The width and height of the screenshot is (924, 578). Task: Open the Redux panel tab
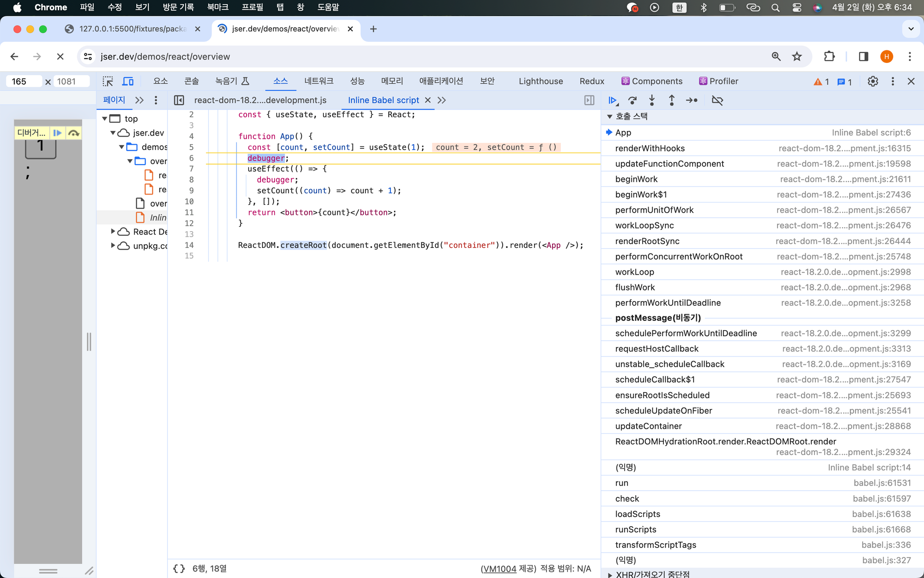pos(592,81)
